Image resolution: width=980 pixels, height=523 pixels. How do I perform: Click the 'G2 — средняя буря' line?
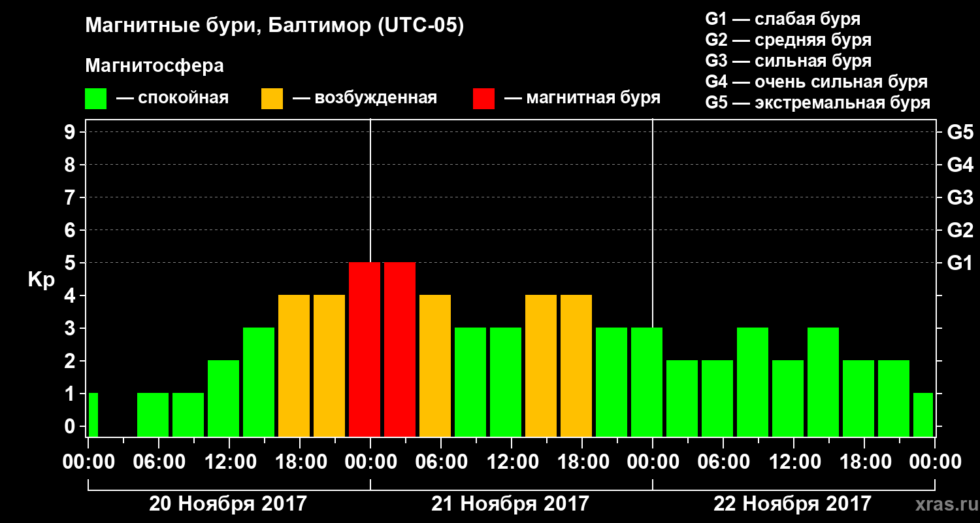point(789,40)
